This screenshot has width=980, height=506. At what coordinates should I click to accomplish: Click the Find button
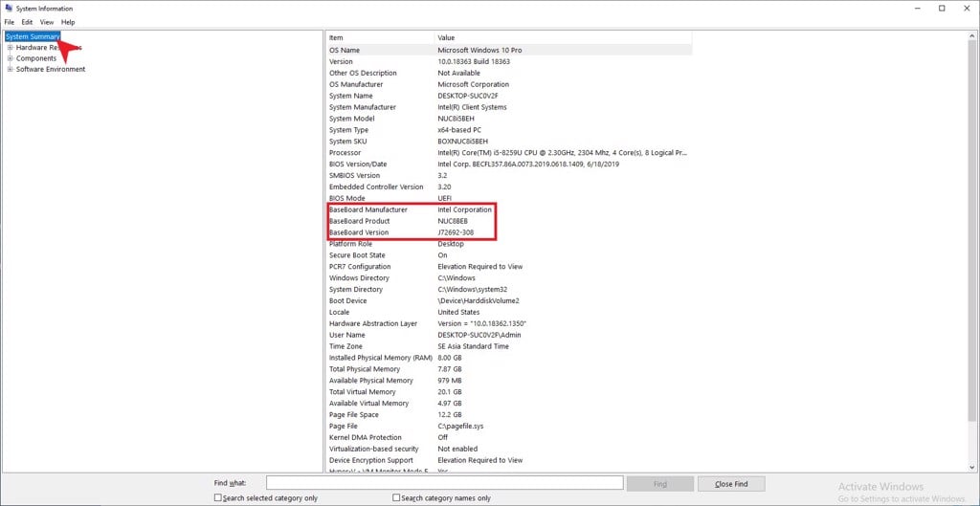(660, 483)
